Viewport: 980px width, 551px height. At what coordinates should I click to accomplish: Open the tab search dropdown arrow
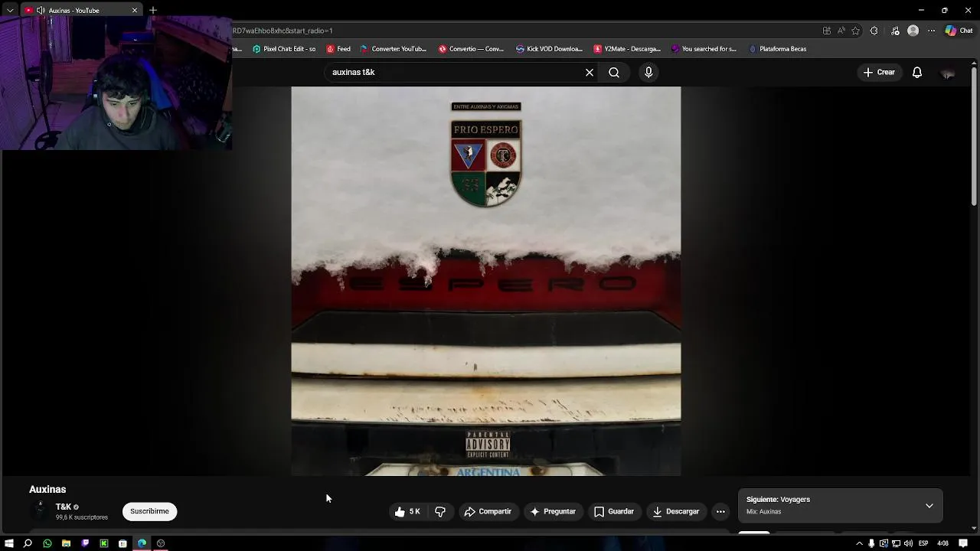[10, 10]
